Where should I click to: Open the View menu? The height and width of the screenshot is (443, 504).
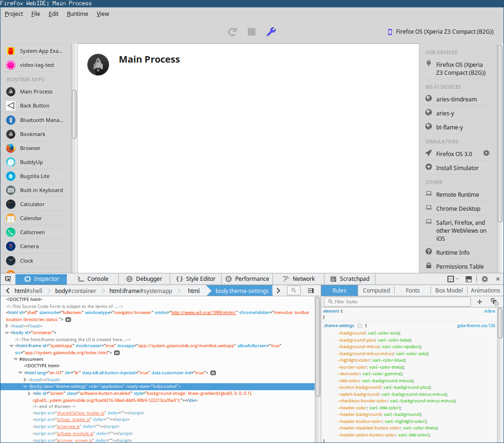click(x=103, y=14)
